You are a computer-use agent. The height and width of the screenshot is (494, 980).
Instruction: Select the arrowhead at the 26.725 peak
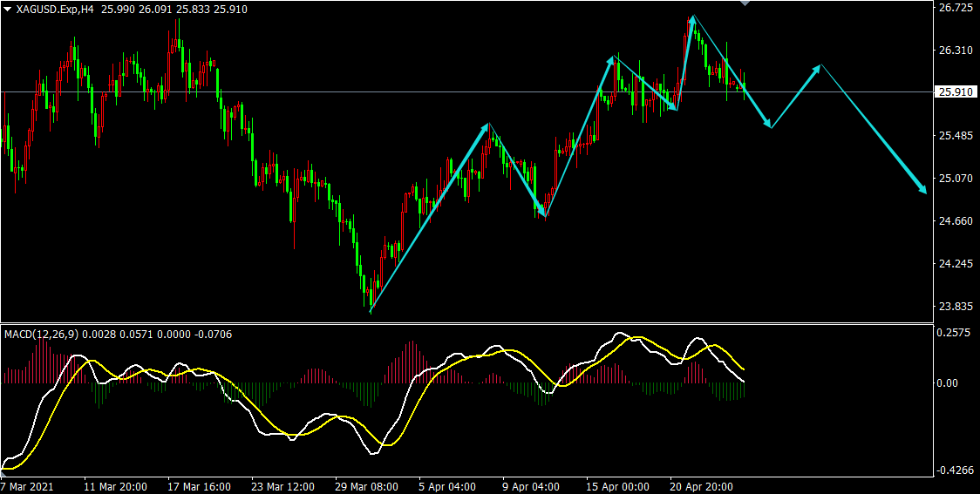click(x=692, y=18)
